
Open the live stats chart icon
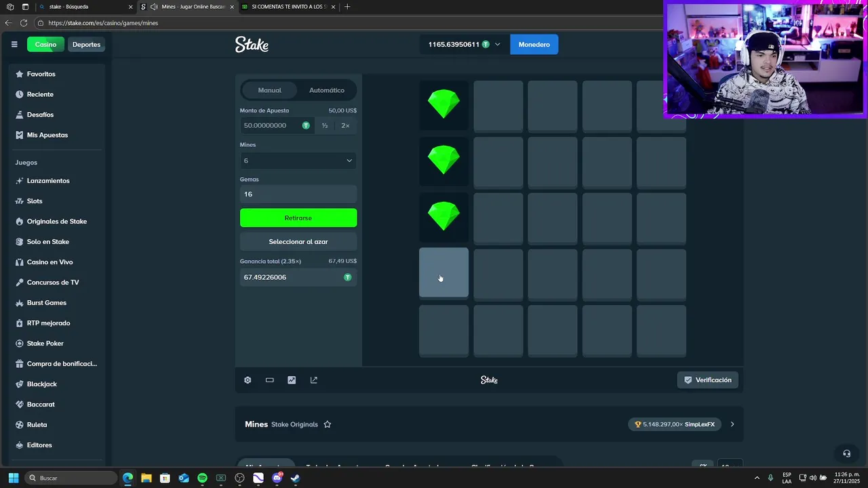(292, 380)
